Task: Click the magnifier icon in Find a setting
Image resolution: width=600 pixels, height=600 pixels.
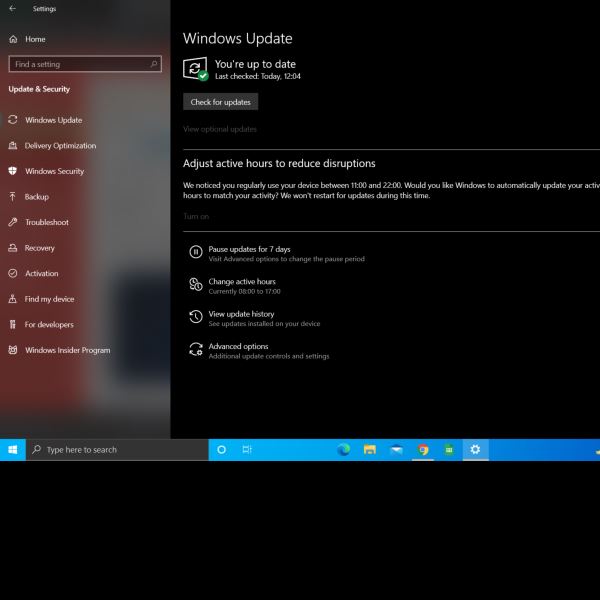Action: [154, 64]
